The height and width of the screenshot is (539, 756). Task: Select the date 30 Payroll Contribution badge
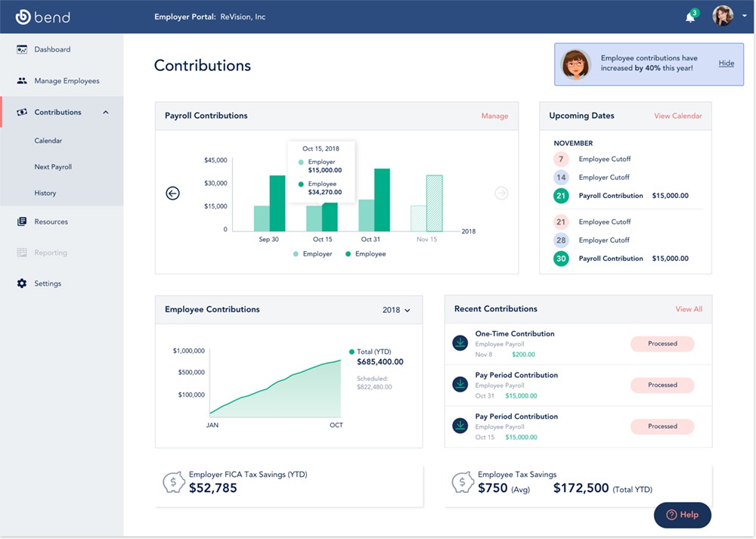[561, 259]
